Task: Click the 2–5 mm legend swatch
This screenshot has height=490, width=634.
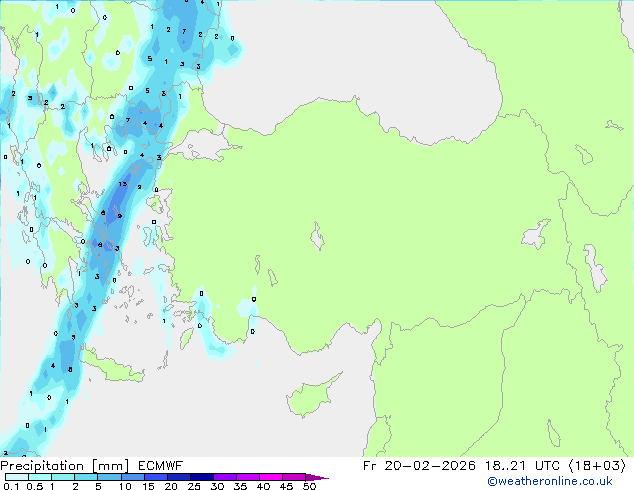Action: tap(86, 477)
